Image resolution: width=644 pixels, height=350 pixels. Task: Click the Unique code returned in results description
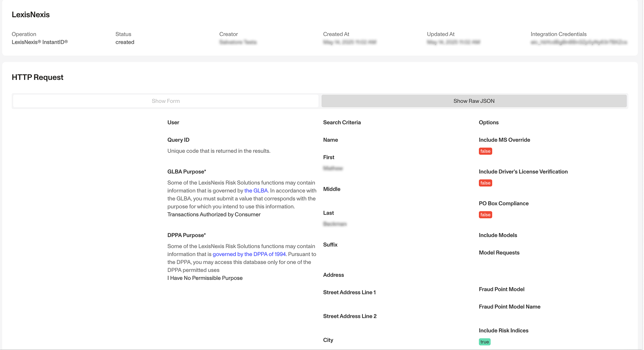[x=219, y=151]
